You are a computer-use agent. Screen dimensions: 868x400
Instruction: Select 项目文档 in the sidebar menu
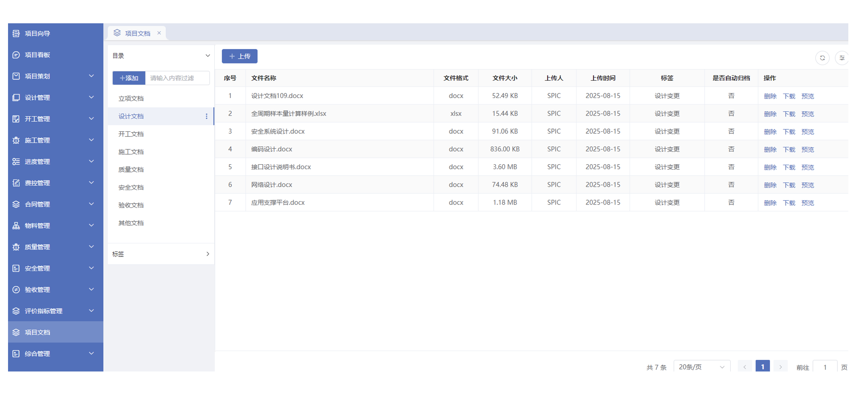tap(37, 332)
